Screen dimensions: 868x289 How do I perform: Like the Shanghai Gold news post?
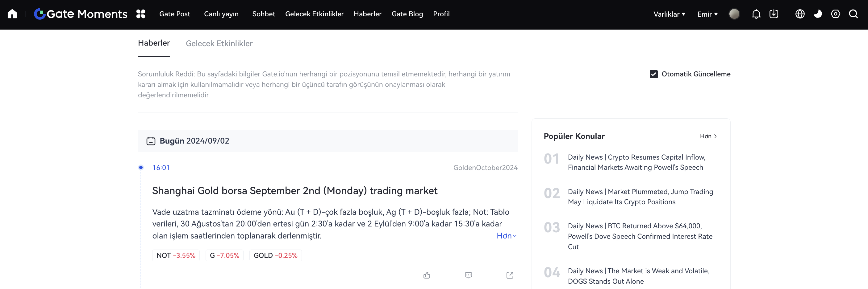tap(427, 275)
